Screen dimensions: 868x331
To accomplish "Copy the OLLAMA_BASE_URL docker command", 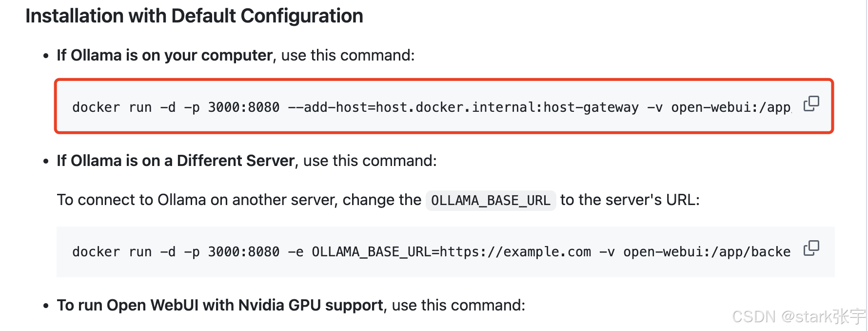I will point(811,248).
